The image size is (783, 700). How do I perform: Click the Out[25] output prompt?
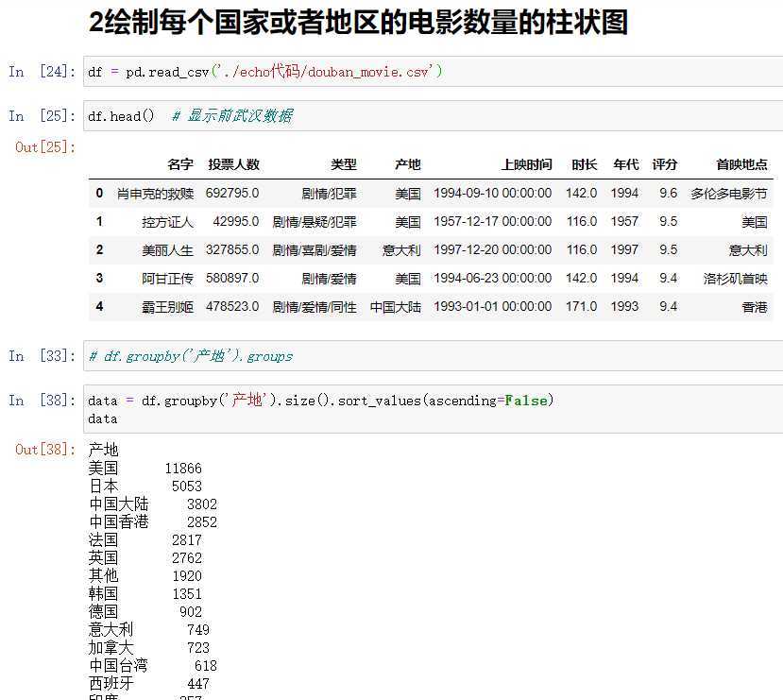click(45, 146)
